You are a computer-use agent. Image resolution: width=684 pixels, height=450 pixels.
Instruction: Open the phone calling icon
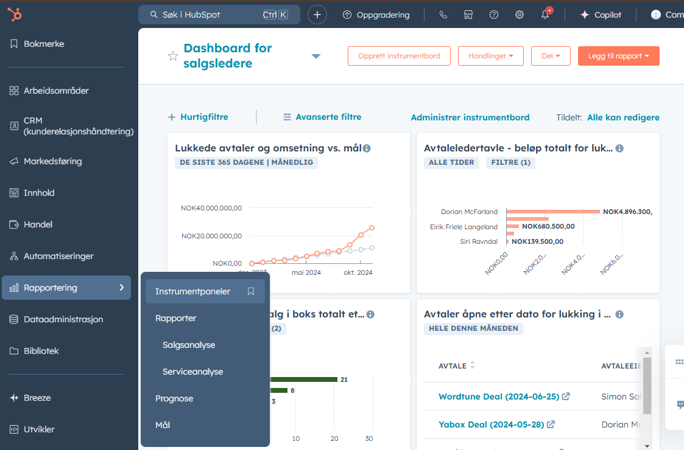pos(443,15)
